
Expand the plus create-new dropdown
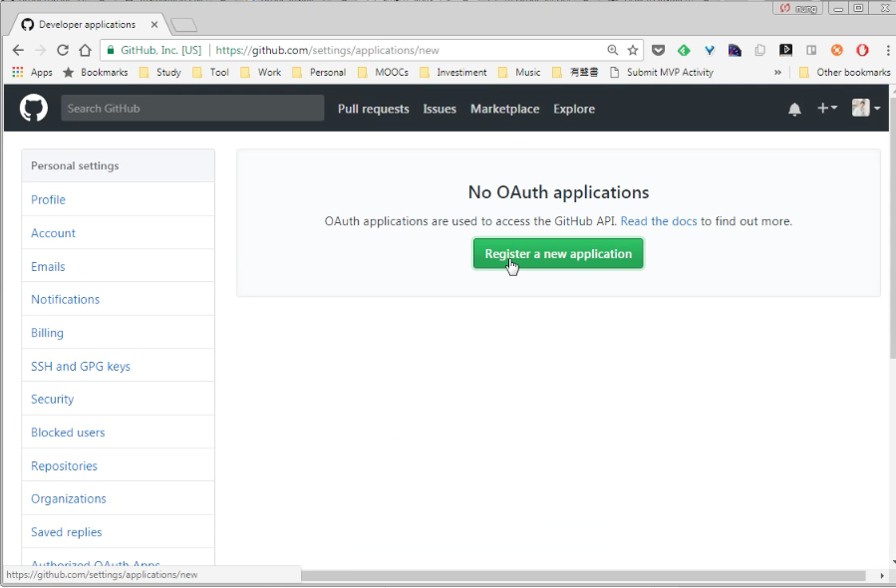coord(827,108)
